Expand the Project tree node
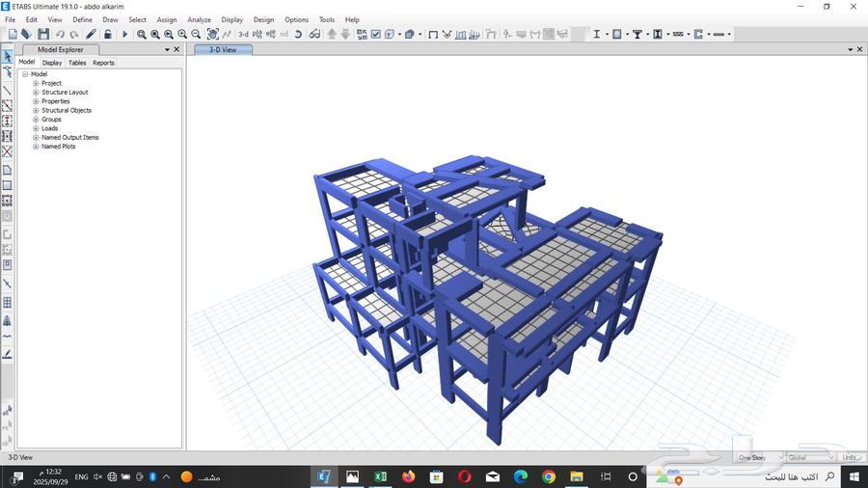The image size is (868, 488). pyautogui.click(x=36, y=83)
